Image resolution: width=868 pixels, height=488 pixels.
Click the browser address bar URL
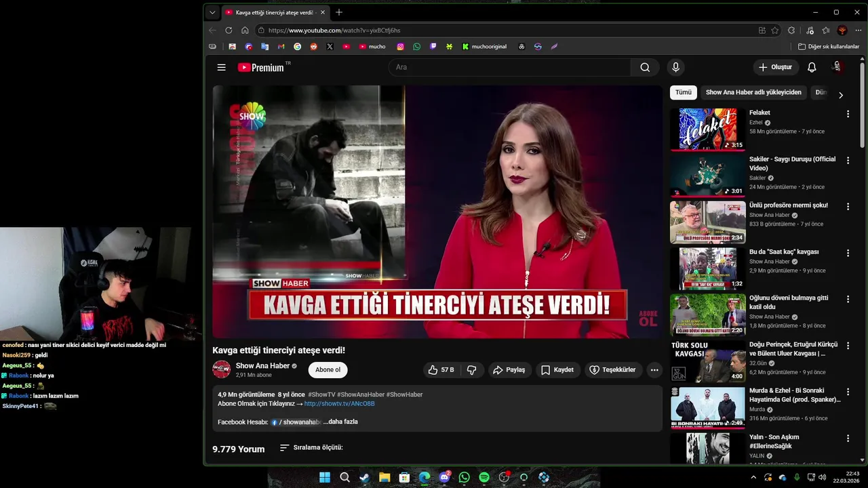(x=334, y=30)
